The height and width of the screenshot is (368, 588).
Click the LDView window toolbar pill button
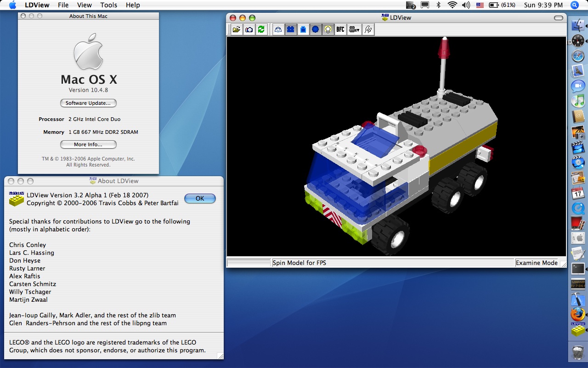click(559, 18)
